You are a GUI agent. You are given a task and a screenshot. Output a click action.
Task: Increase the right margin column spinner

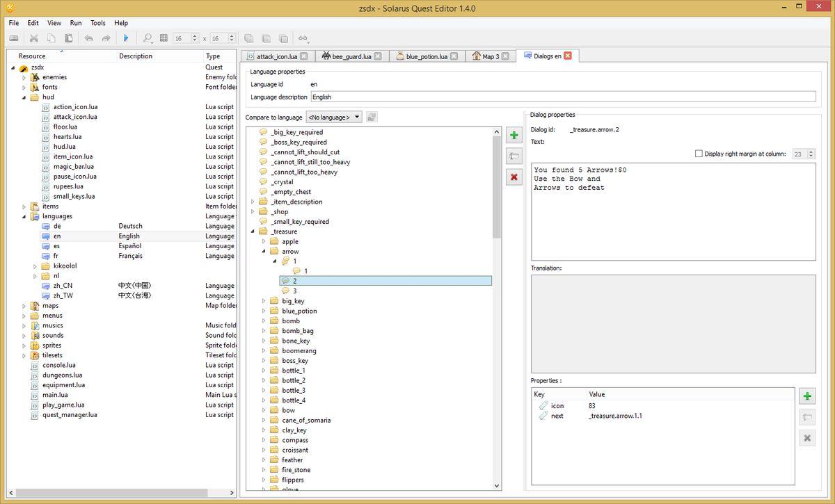pyautogui.click(x=811, y=152)
